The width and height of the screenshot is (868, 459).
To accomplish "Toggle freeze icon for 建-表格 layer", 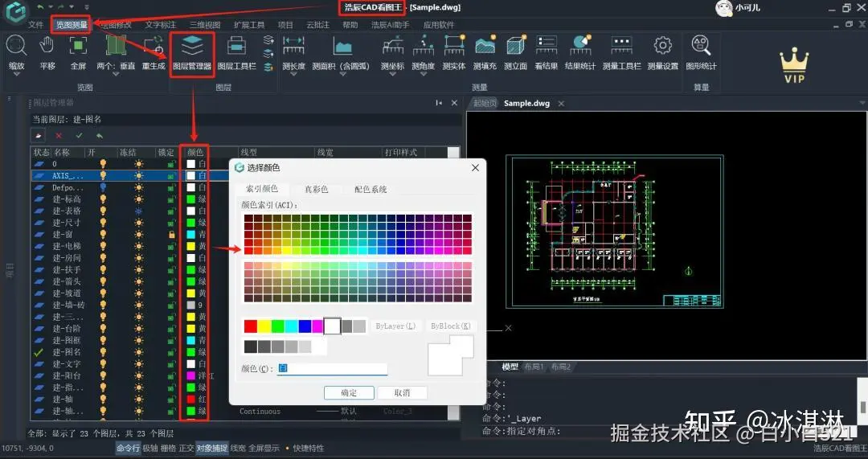I will (138, 211).
